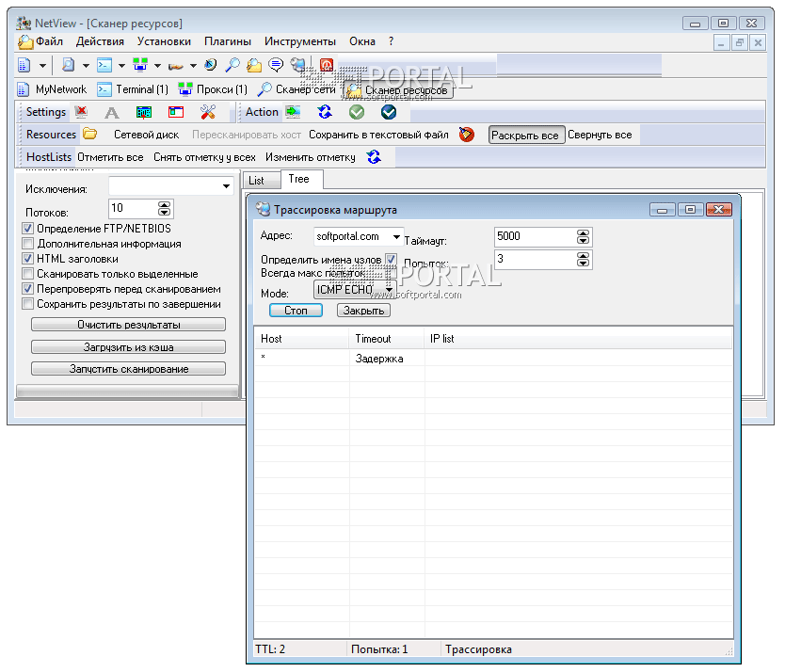
Task: Click the compass icon in main toolbar
Action: (x=211, y=65)
